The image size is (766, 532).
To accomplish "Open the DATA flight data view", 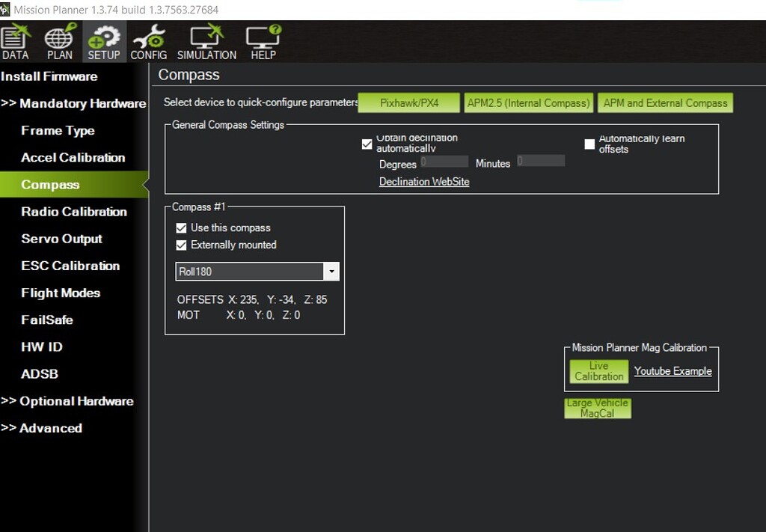I will 15,41.
